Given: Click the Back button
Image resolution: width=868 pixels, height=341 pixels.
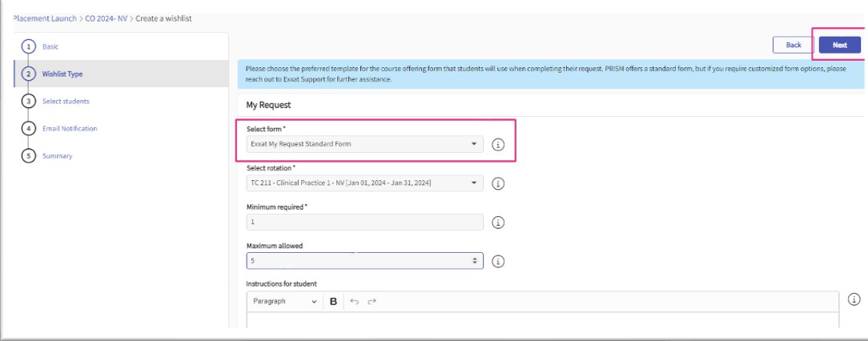Looking at the screenshot, I should [793, 45].
